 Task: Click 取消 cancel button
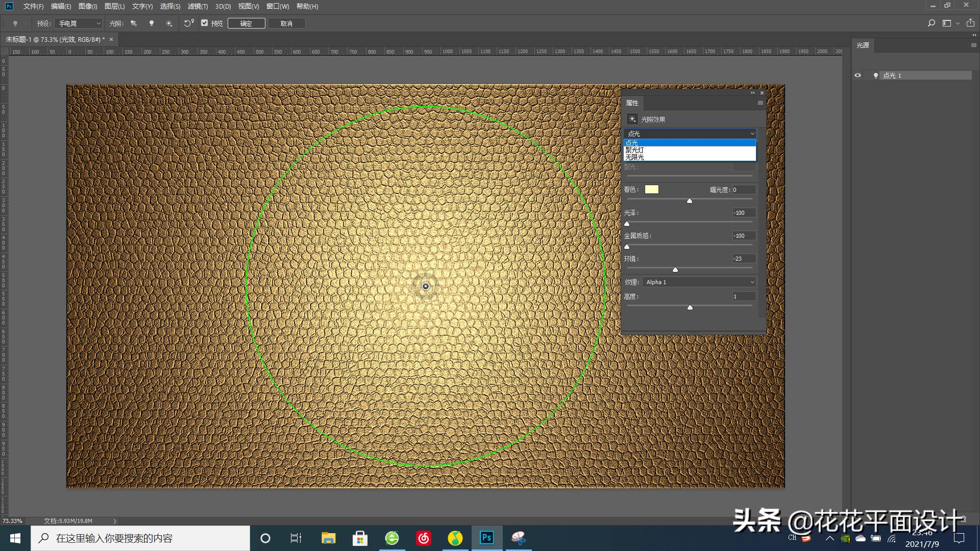click(286, 23)
